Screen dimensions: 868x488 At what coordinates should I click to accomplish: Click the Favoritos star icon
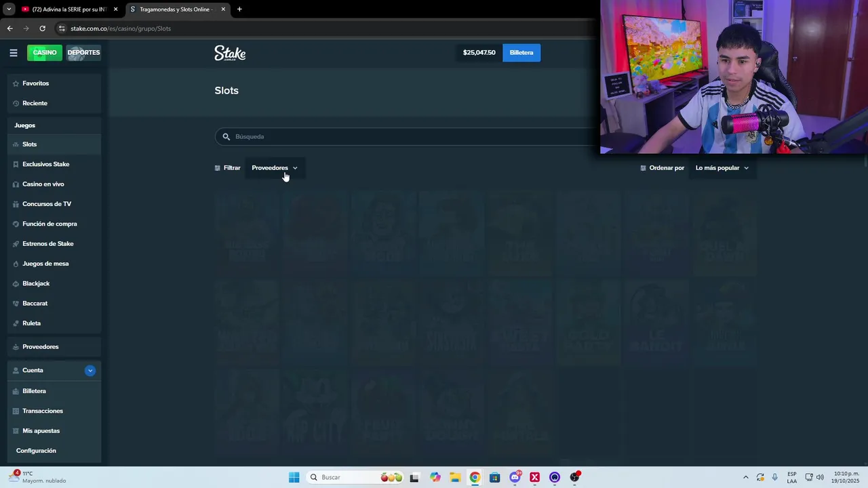click(16, 83)
